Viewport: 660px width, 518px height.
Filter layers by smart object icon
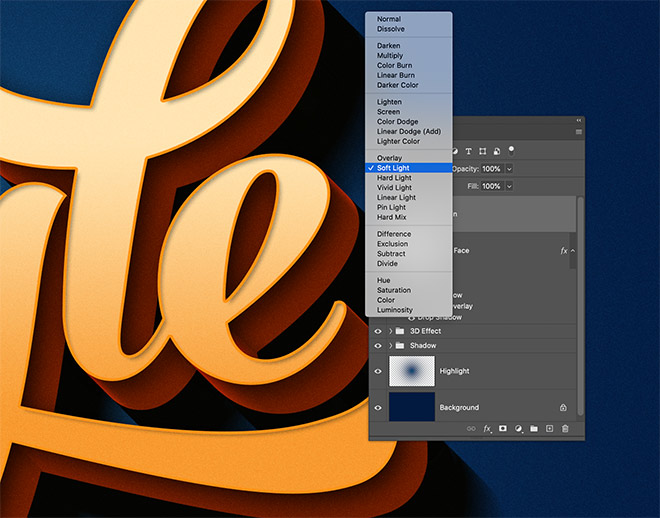point(496,151)
